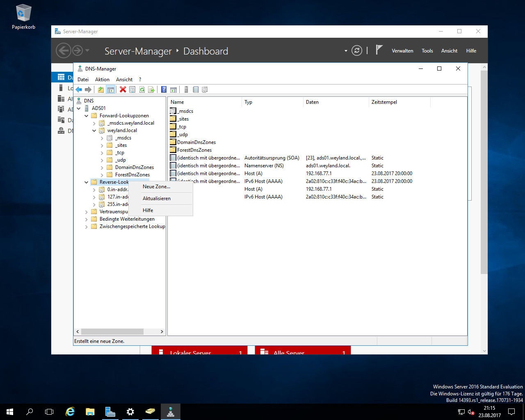Open Internet Explorer from the taskbar
The width and height of the screenshot is (525, 420).
click(x=70, y=412)
